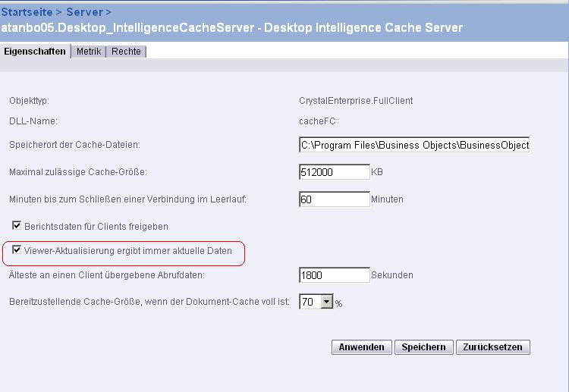This screenshot has height=392, width=569.
Task: Click the idle connection minutes field with 60
Action: (x=335, y=199)
